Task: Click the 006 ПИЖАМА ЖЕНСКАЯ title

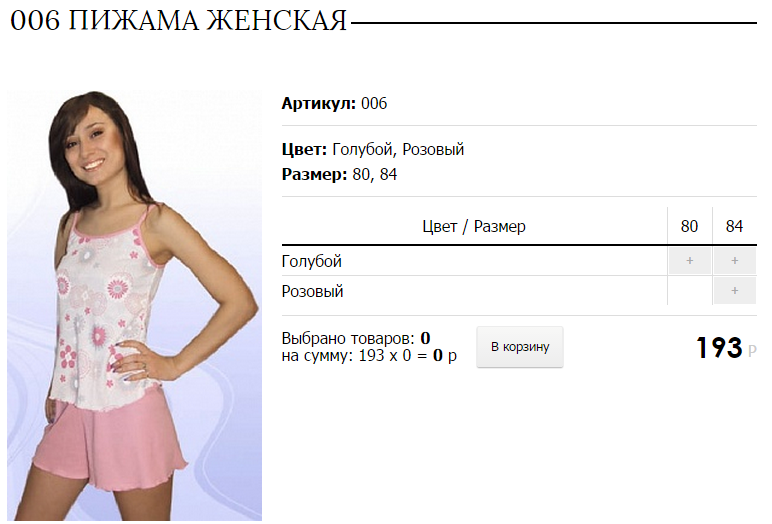Action: click(178, 21)
